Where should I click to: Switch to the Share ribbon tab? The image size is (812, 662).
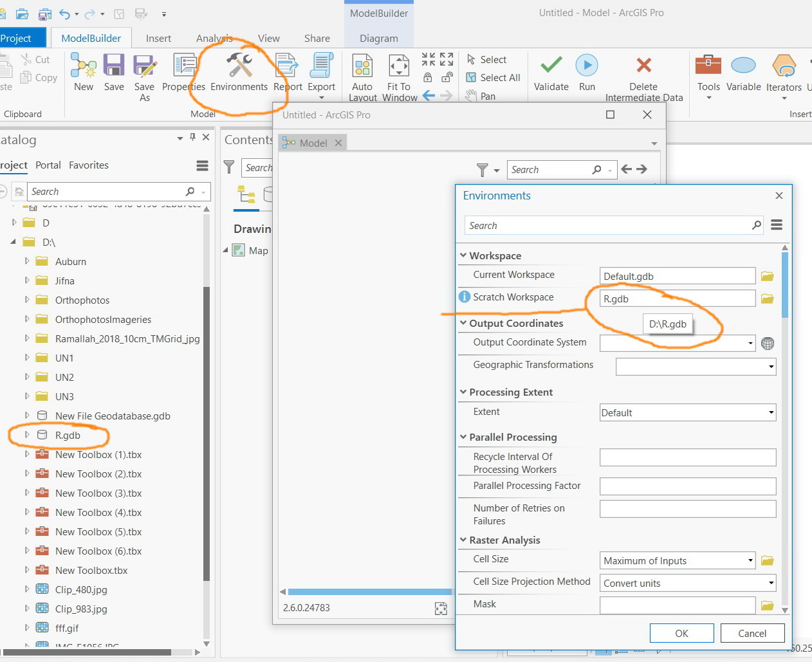(x=317, y=38)
